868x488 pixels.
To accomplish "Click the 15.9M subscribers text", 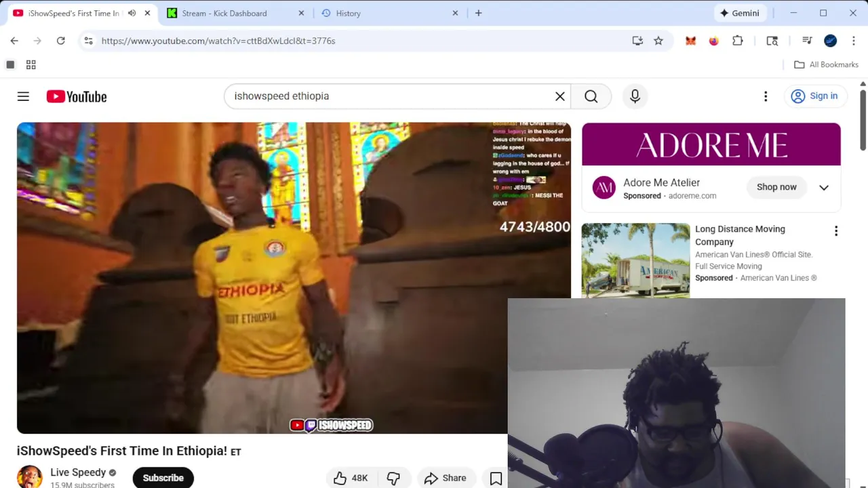I will coord(82,485).
